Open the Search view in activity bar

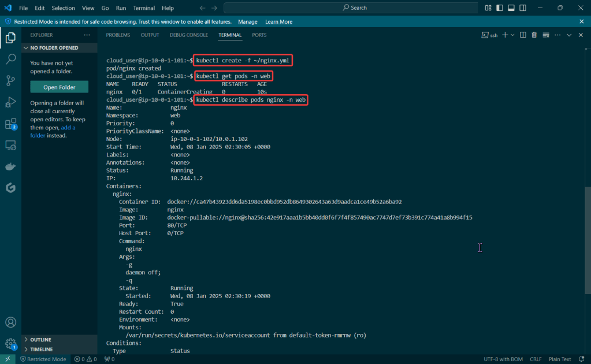10,59
